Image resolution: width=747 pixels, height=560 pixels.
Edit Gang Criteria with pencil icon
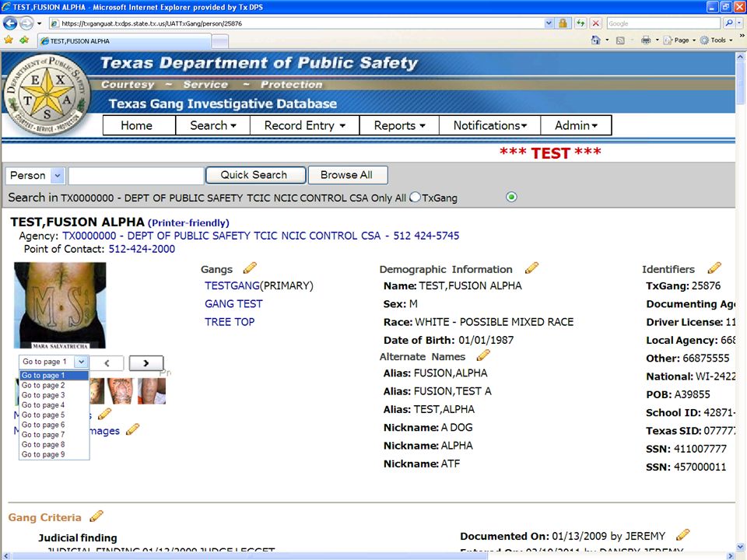96,516
